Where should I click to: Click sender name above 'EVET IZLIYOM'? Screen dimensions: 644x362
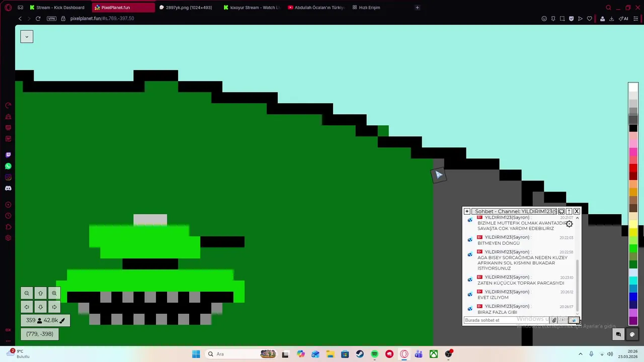[x=507, y=292]
